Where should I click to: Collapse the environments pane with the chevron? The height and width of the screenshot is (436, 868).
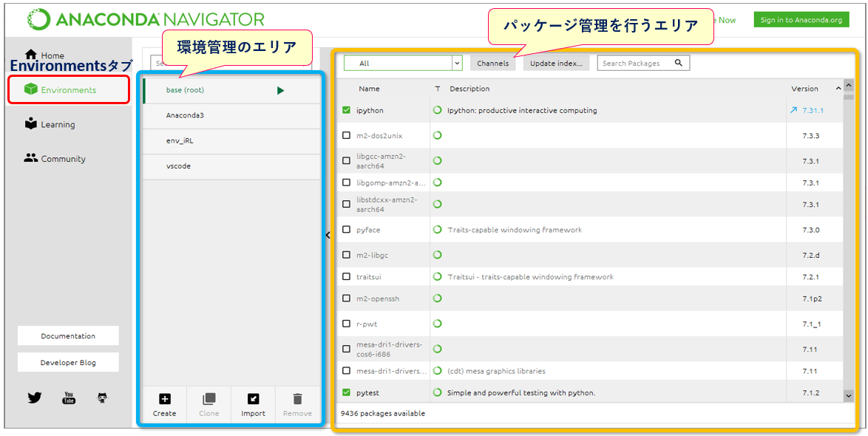pos(327,235)
